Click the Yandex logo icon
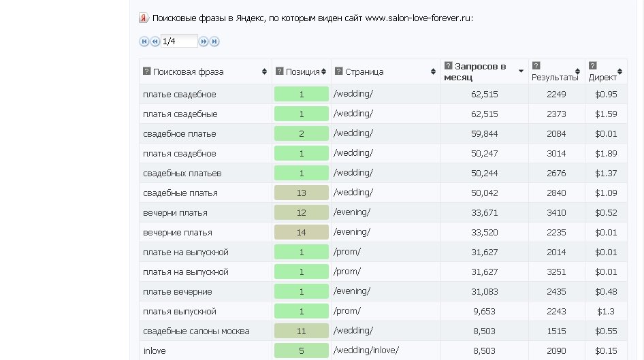Viewport: 644px width, 360px height. pos(144,18)
